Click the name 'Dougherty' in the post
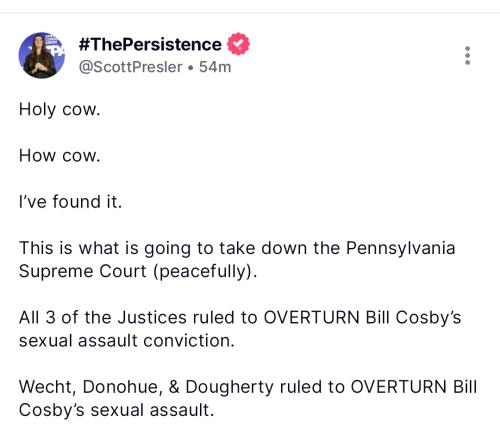Viewport: 500px width, 440px height. tap(229, 388)
